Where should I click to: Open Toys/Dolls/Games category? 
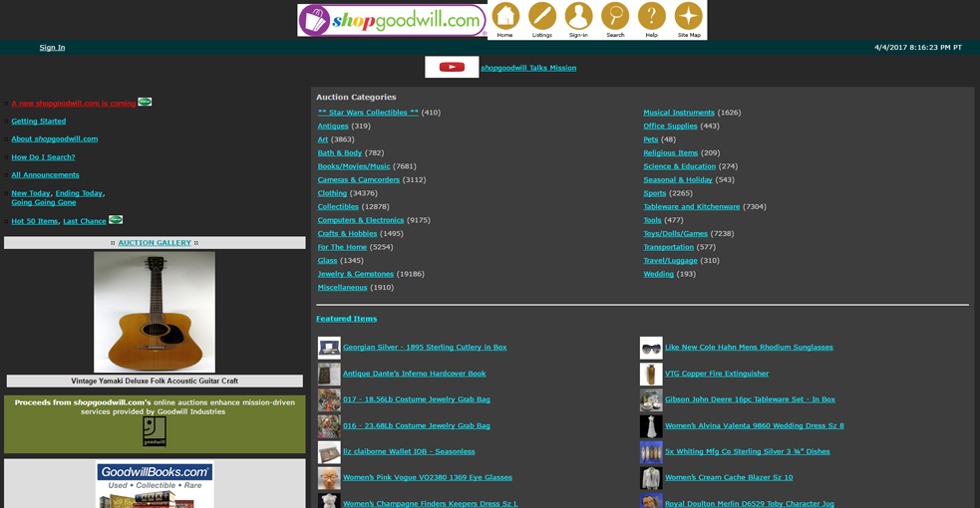click(676, 233)
